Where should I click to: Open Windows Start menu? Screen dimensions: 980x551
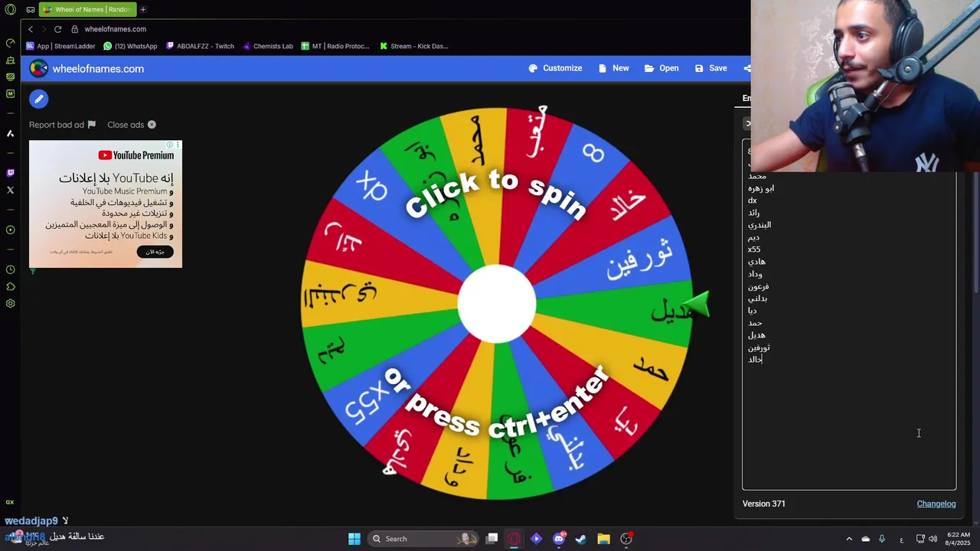[x=354, y=539]
